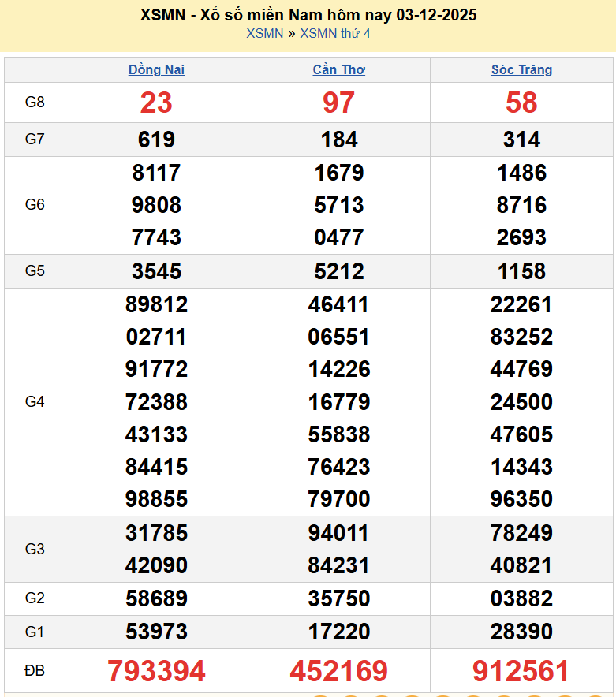This screenshot has width=616, height=697.
Task: Open the Sóc Trăng province link
Action: pos(521,69)
